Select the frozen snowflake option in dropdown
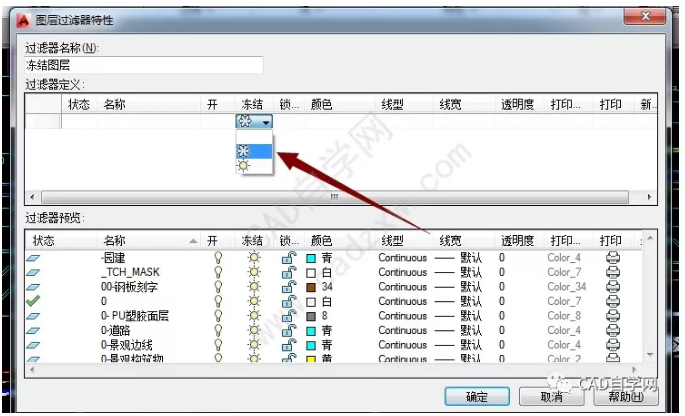 point(254,151)
